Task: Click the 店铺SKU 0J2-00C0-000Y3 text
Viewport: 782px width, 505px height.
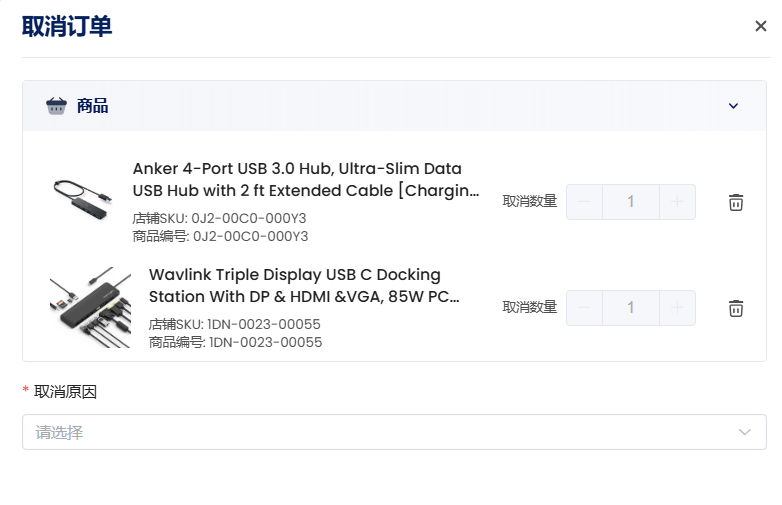Action: pyautogui.click(x=219, y=218)
